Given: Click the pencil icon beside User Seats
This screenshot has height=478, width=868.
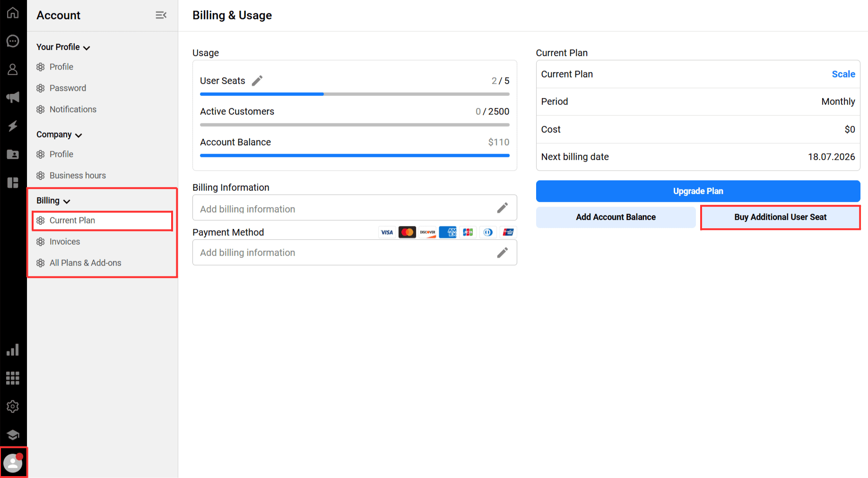Looking at the screenshot, I should tap(257, 81).
